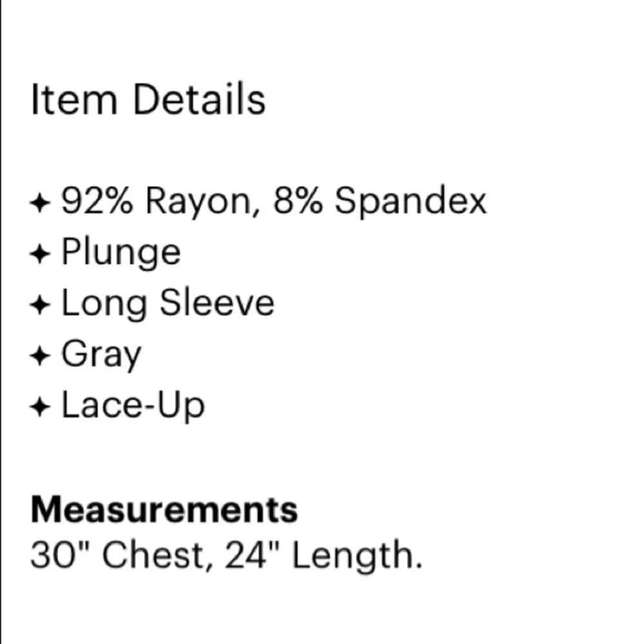Click the sparkle bullet beside Gray
This screenshot has width=644, height=644.
tap(40, 356)
